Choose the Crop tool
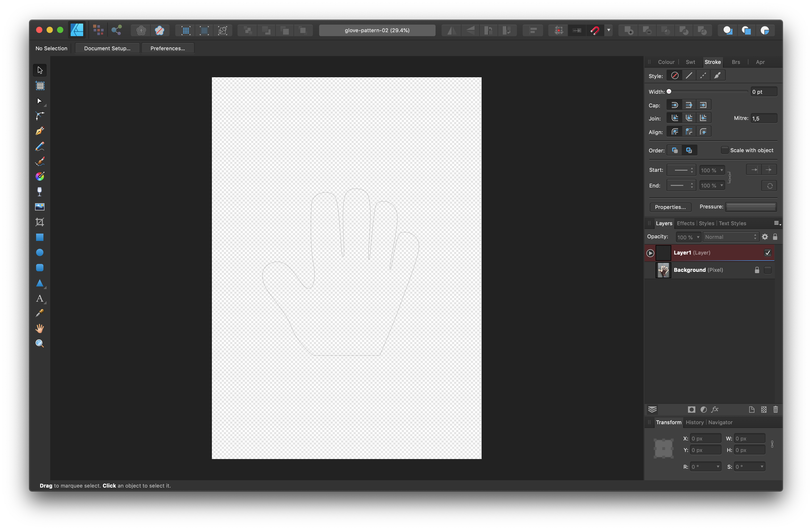Screen dimensions: 812x530 40,222
